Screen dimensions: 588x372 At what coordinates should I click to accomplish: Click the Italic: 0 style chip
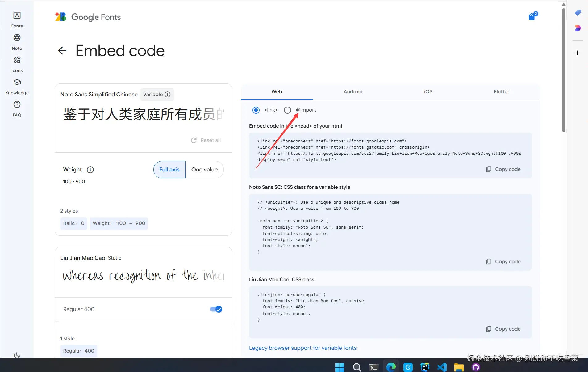point(74,223)
